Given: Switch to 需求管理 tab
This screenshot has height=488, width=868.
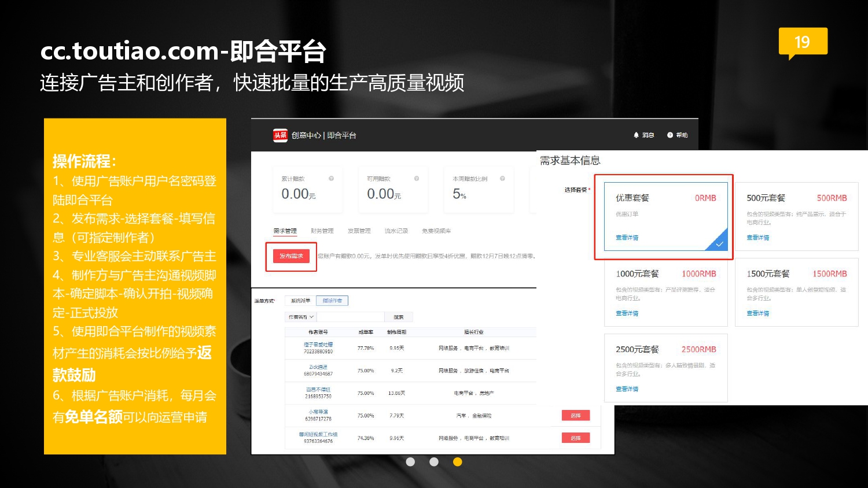Looking at the screenshot, I should [x=285, y=231].
